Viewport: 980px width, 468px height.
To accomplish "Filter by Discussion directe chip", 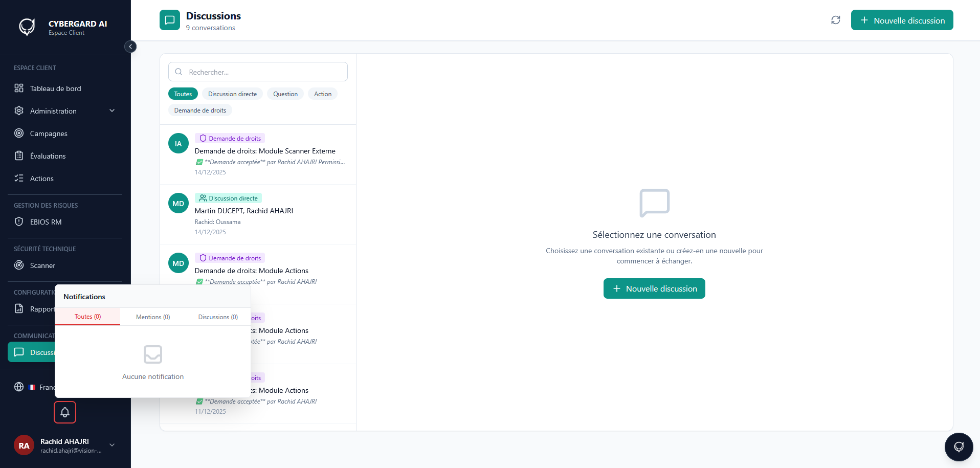I will [232, 94].
